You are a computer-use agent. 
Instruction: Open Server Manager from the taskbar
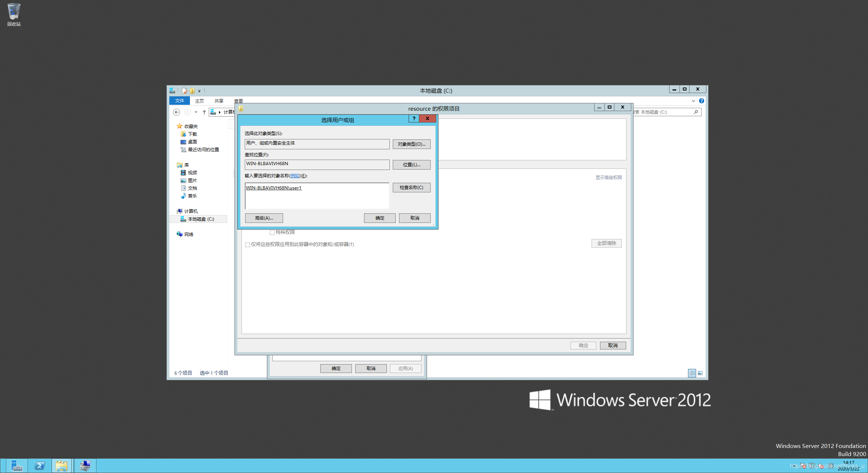pyautogui.click(x=17, y=466)
